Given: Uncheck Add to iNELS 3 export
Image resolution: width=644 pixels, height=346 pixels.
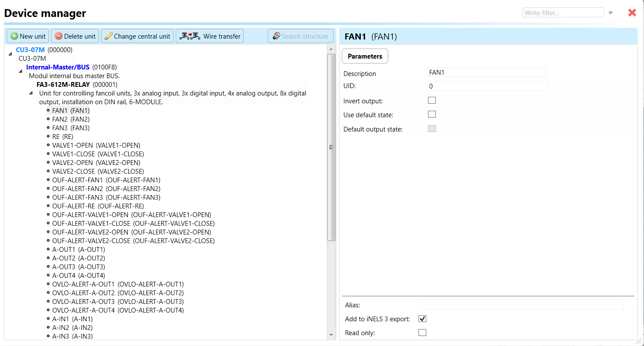Looking at the screenshot, I should (422, 319).
